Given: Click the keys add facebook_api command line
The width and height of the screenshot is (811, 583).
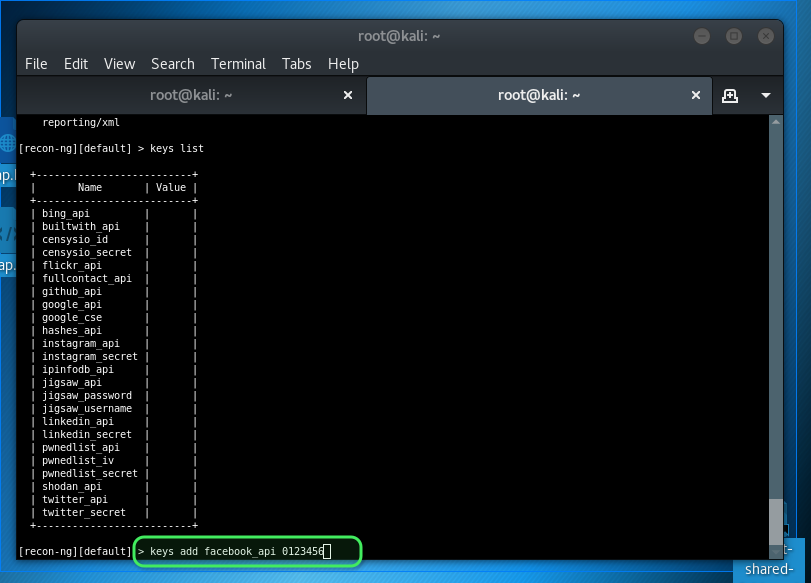Looking at the screenshot, I should coord(240,551).
